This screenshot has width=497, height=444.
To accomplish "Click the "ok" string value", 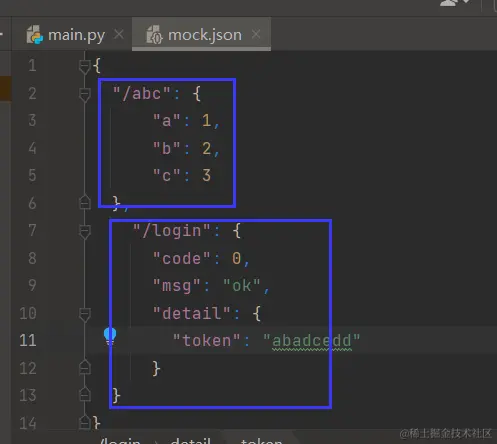I will tap(242, 285).
